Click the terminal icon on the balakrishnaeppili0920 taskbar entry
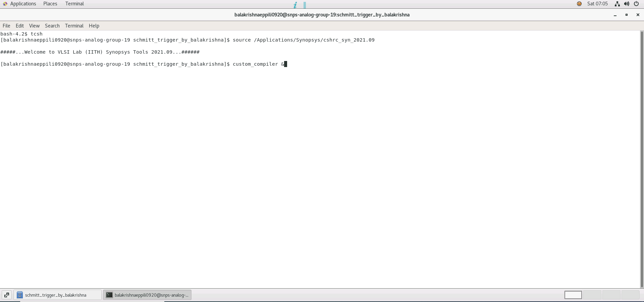The height and width of the screenshot is (302, 644). (x=109, y=295)
